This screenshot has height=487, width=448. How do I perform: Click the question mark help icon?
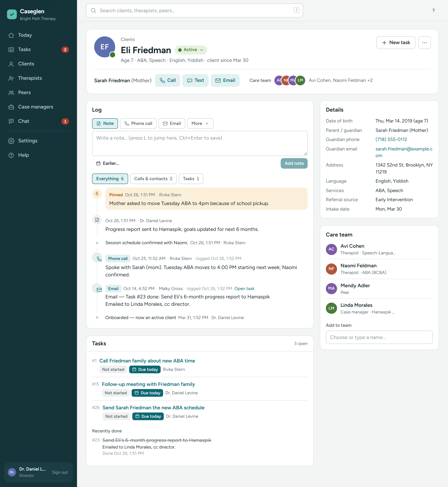pyautogui.click(x=433, y=10)
